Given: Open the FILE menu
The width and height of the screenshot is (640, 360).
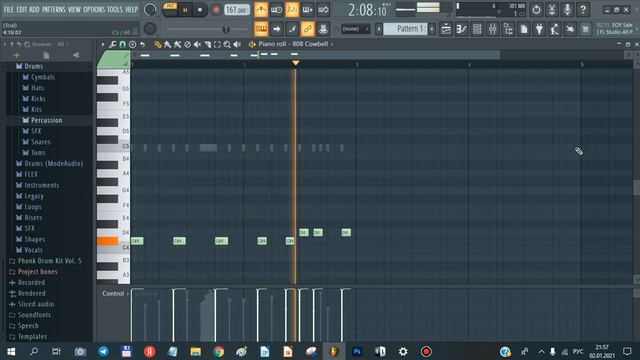Looking at the screenshot, I should pyautogui.click(x=9, y=9).
